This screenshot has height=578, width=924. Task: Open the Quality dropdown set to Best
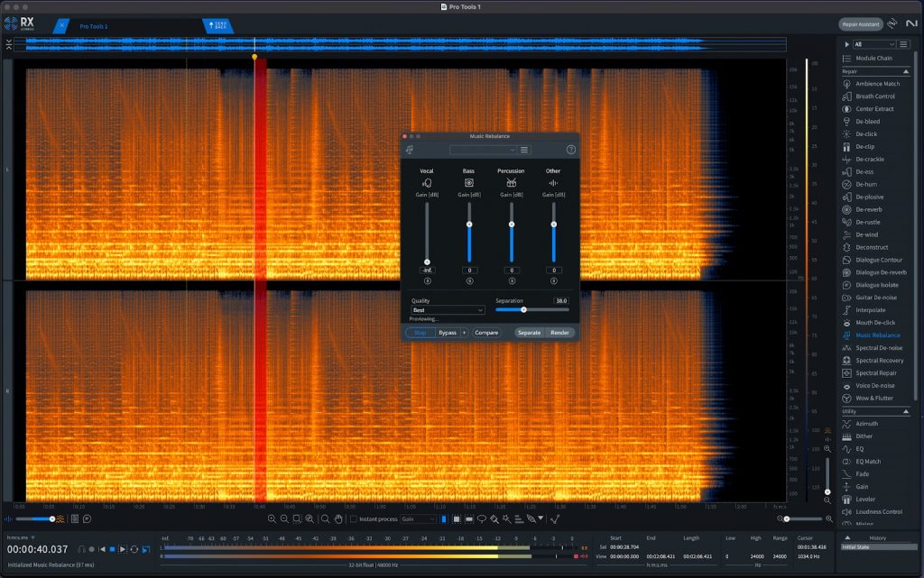pos(448,310)
